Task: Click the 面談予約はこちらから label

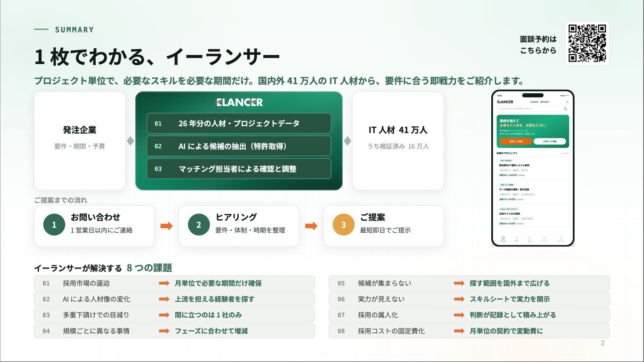Action: point(538,45)
